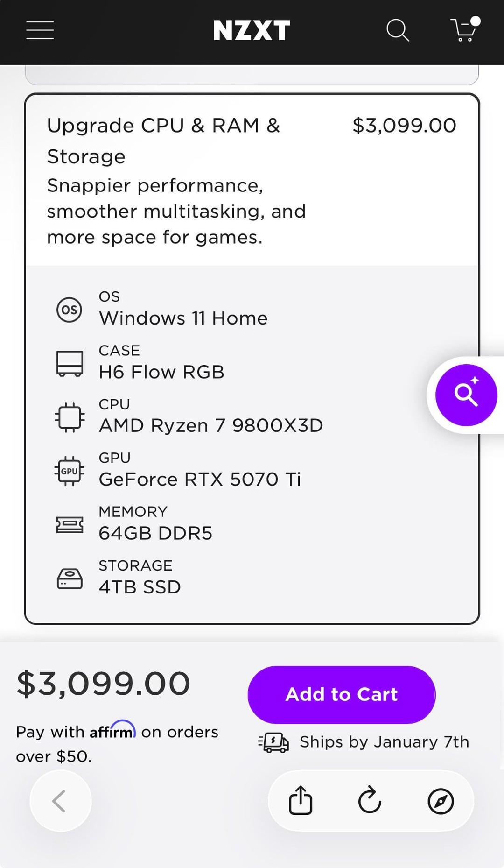Screen dimensions: 504x868
Task: Click the CPU chip icon
Action: click(x=70, y=417)
